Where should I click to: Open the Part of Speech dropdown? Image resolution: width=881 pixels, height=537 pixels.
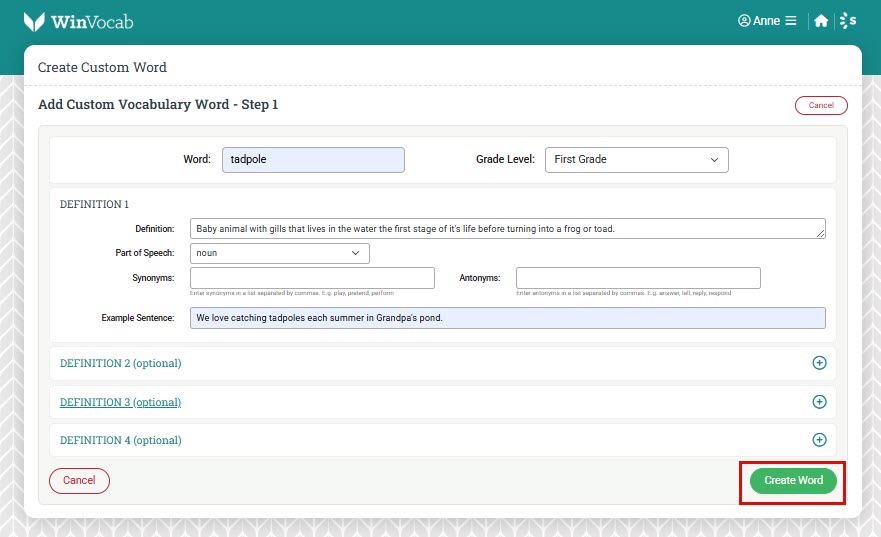click(280, 253)
